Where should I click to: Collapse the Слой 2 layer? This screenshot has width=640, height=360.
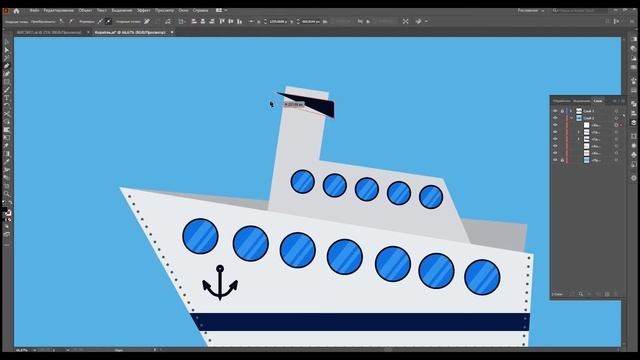click(x=571, y=118)
